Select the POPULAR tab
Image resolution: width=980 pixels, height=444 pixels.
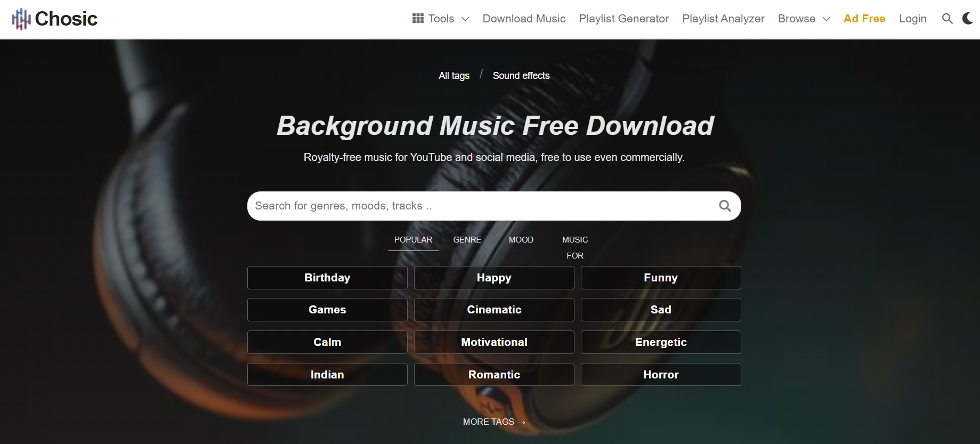pos(413,240)
